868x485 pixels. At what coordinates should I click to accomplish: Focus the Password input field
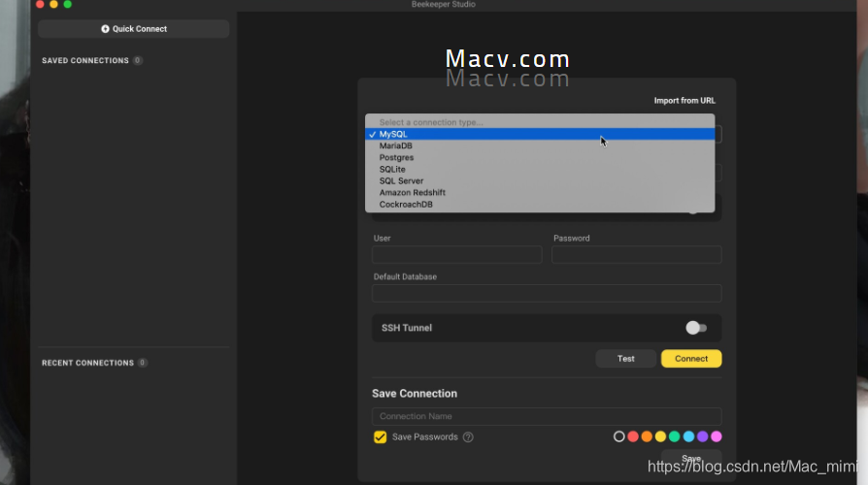(x=637, y=254)
